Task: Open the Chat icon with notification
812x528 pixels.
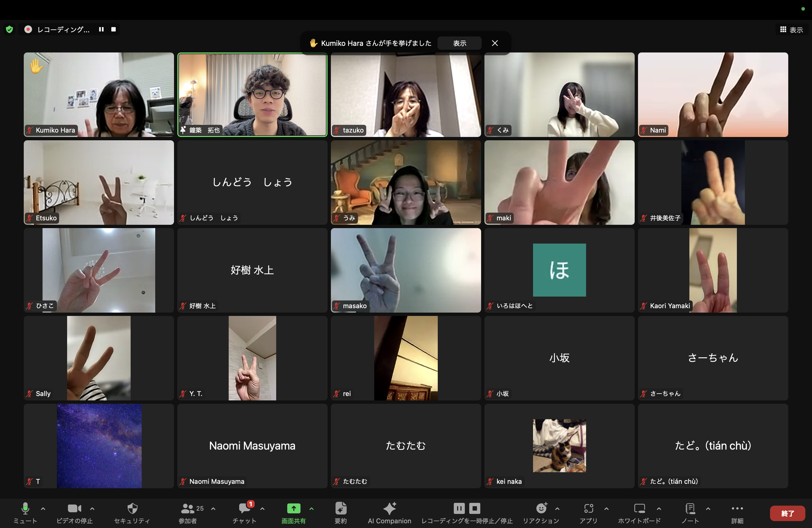Action: coord(244,509)
